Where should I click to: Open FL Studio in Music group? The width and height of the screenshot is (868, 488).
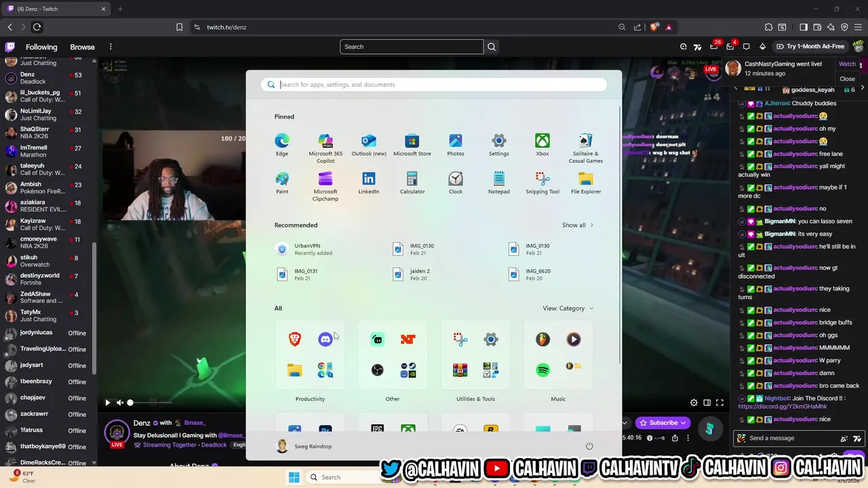(x=543, y=339)
